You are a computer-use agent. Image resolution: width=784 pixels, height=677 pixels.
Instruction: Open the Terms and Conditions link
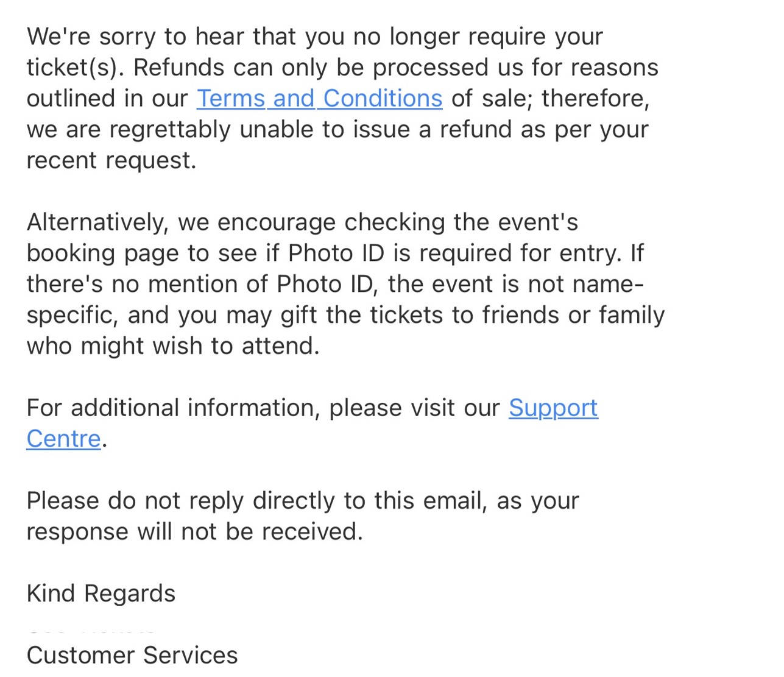point(319,99)
